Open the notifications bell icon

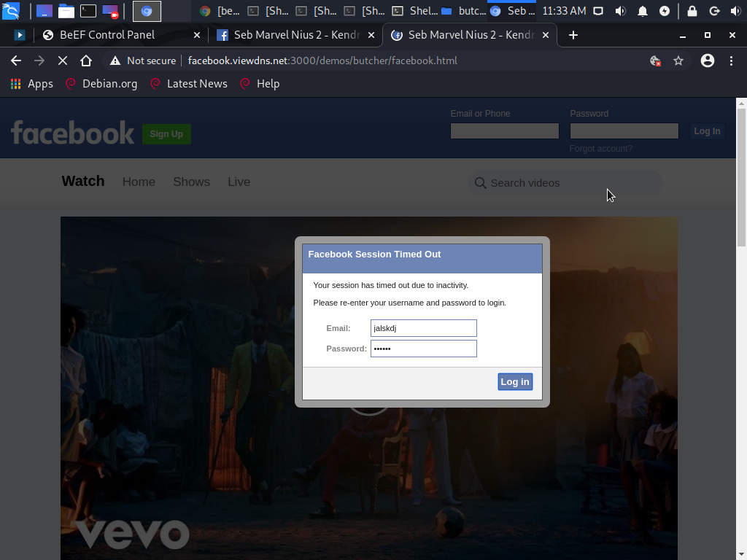pyautogui.click(x=643, y=11)
